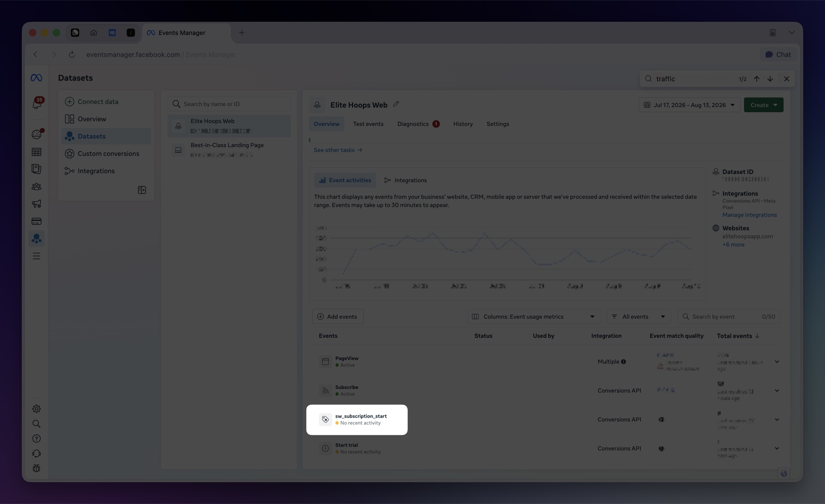Open the browser sidebar panel icon
The height and width of the screenshot is (504, 825).
[773, 33]
